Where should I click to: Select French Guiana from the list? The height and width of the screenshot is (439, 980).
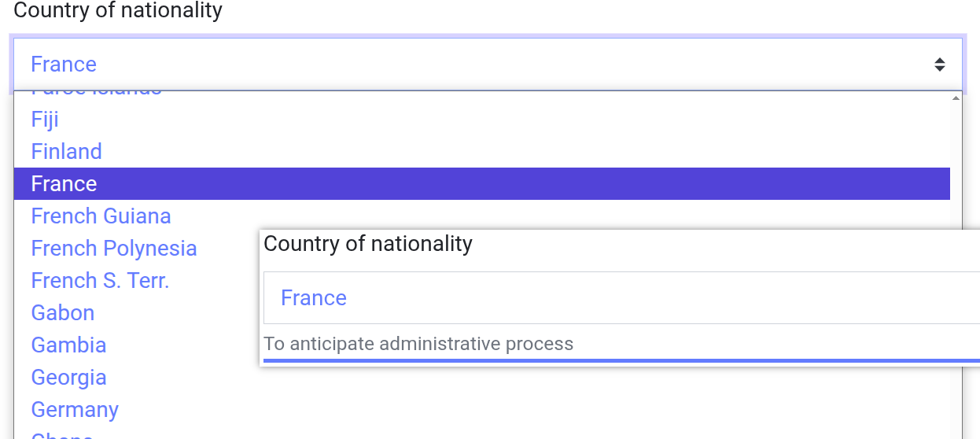pos(101,216)
